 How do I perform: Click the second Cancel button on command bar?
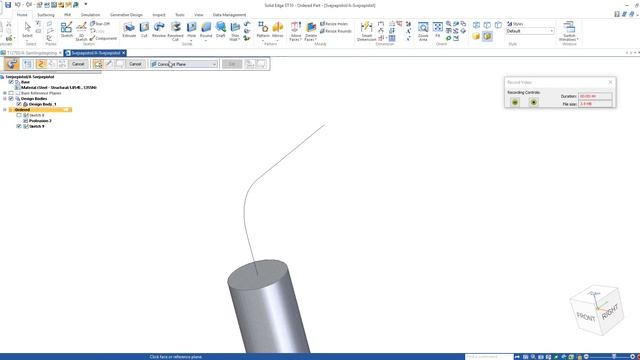point(135,64)
